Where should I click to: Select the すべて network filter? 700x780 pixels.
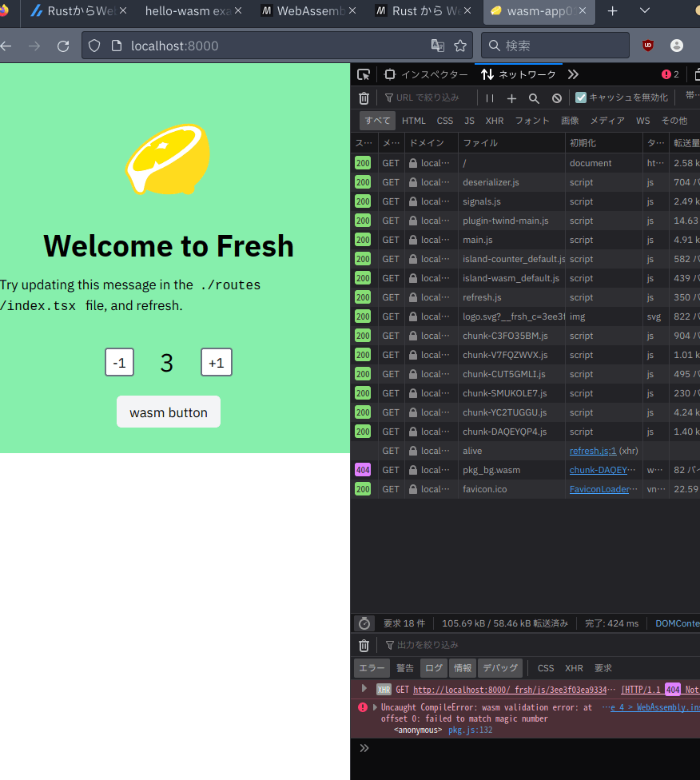[378, 121]
